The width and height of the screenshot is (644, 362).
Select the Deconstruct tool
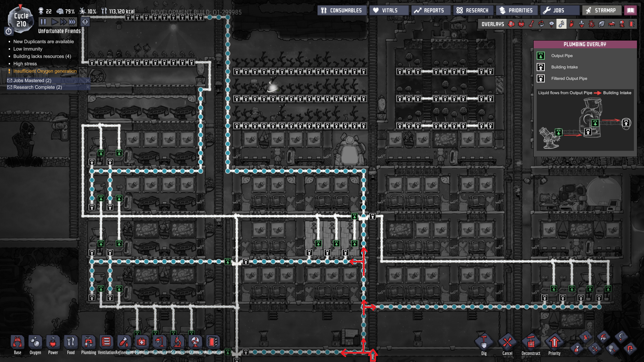point(531,343)
